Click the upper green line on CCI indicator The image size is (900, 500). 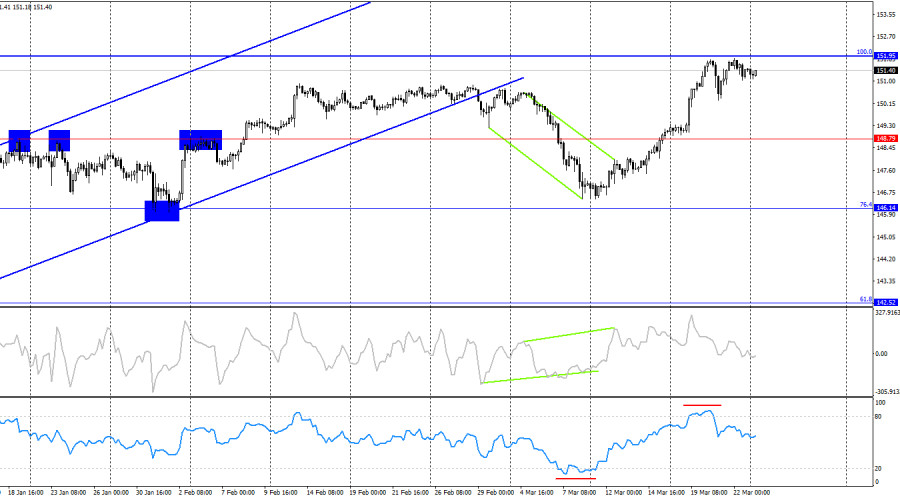569,335
